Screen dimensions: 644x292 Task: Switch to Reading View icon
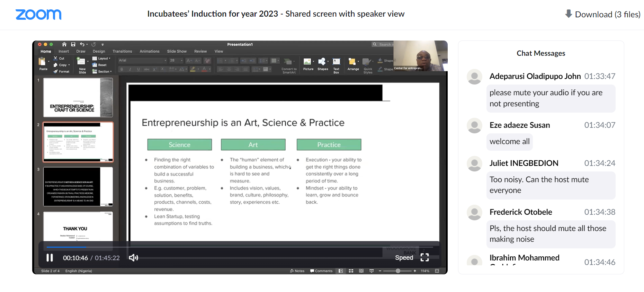(361, 271)
